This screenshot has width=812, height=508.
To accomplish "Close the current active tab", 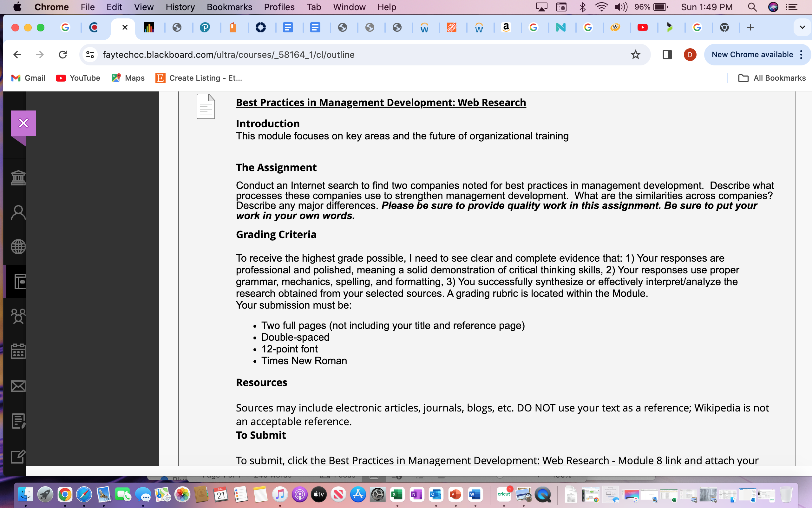I will pos(125,27).
